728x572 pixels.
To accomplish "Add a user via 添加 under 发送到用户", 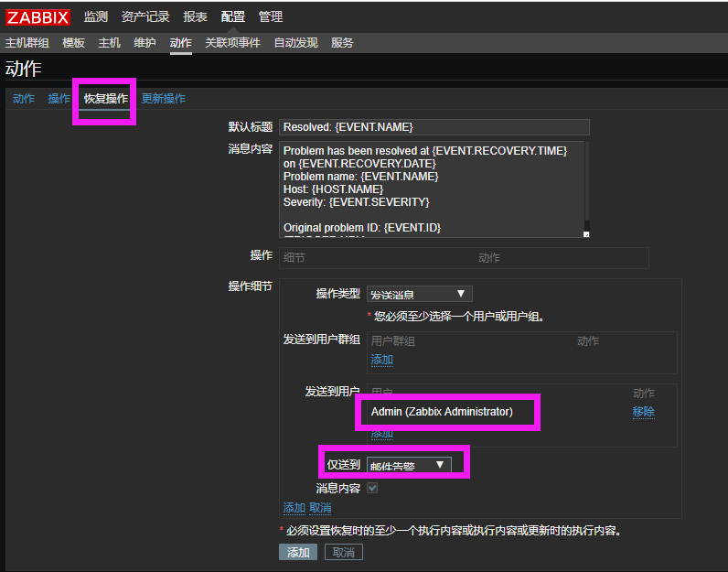I will coord(382,434).
